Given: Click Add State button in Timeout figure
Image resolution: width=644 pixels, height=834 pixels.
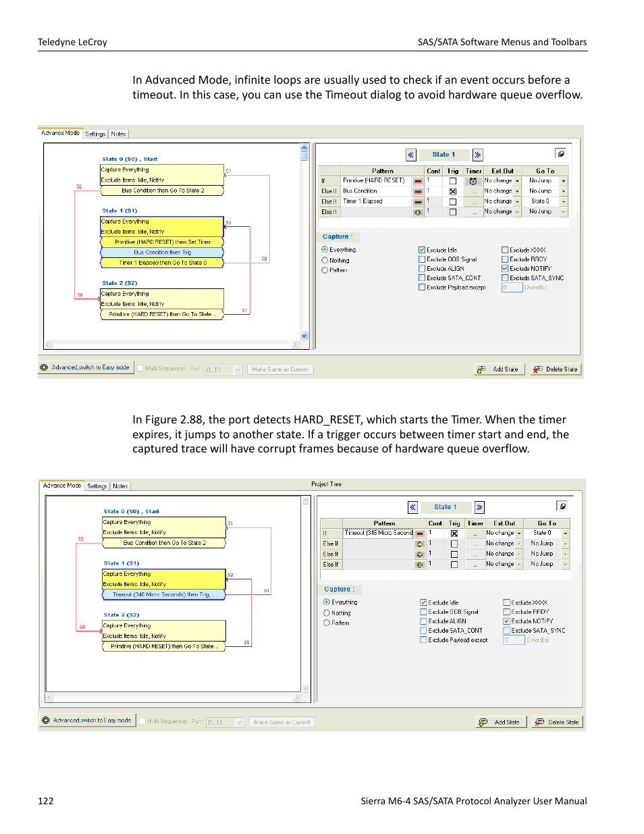Looking at the screenshot, I should click(x=501, y=722).
